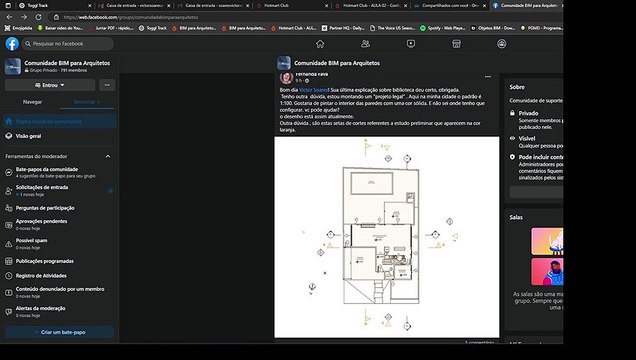
Task: Open The Voice US Season bookmark
Action: click(x=393, y=28)
